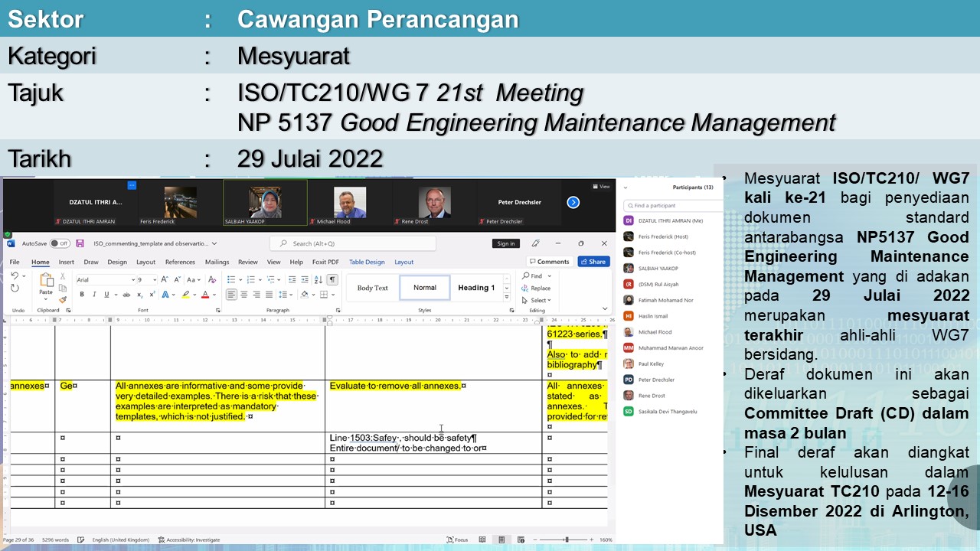Click the Subscript icon
The image size is (980, 551).
pyautogui.click(x=139, y=295)
